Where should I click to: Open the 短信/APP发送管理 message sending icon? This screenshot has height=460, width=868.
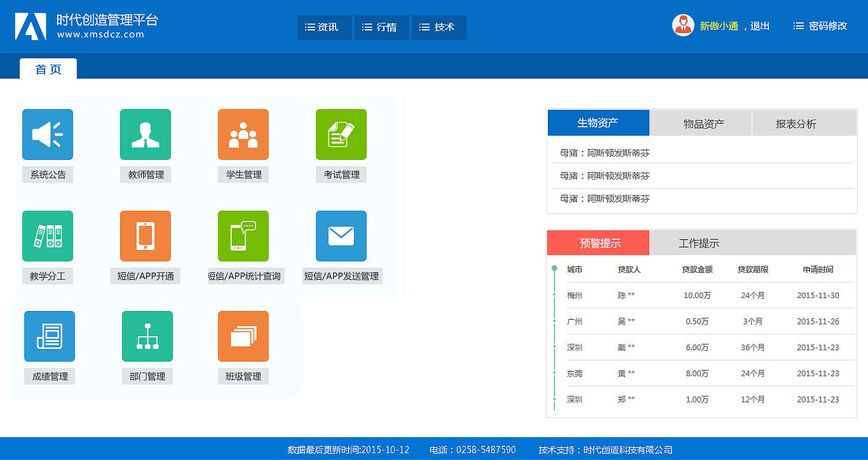[x=340, y=236]
